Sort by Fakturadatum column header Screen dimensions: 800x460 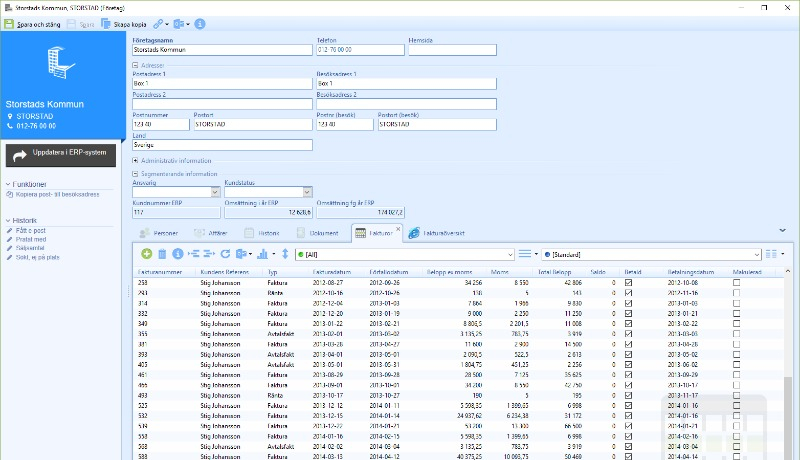tap(332, 272)
